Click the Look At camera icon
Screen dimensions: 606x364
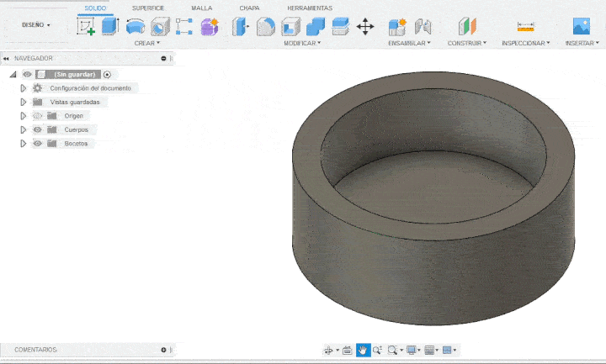point(347,350)
